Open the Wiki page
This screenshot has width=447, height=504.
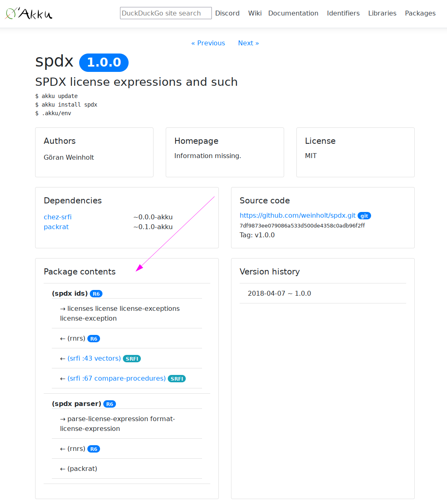(255, 13)
